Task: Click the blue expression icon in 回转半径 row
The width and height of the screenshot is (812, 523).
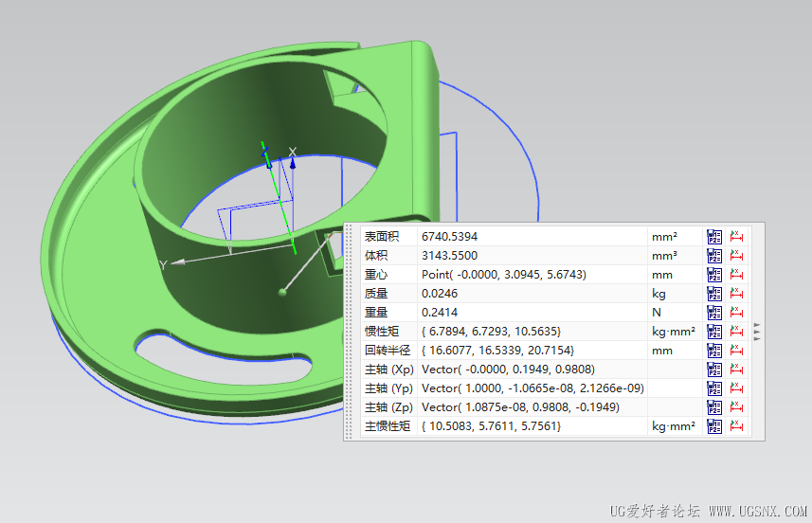Action: tap(714, 351)
